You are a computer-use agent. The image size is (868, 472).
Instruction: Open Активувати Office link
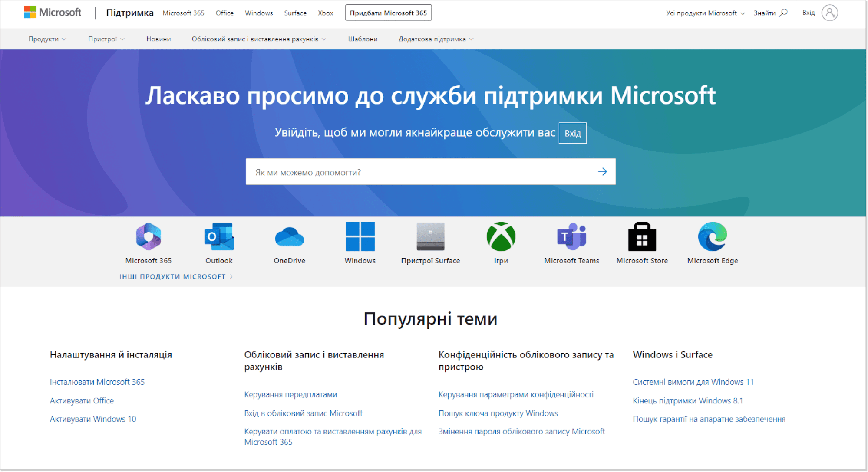coord(82,401)
